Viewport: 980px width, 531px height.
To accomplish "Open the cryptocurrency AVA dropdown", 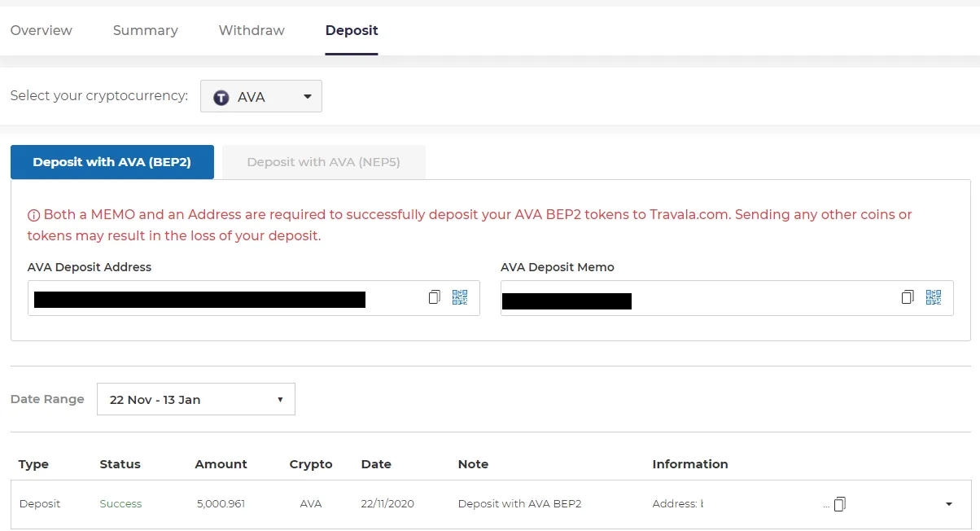I will pos(261,96).
